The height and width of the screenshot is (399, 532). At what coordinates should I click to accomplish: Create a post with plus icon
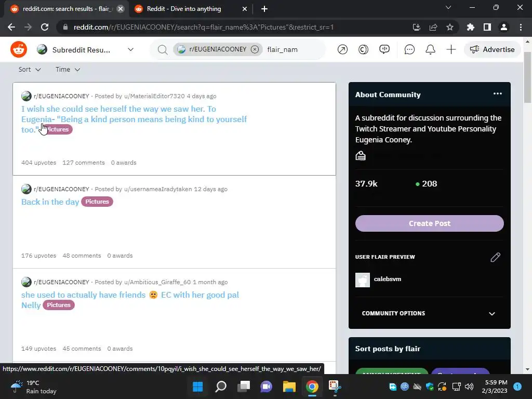[451, 49]
